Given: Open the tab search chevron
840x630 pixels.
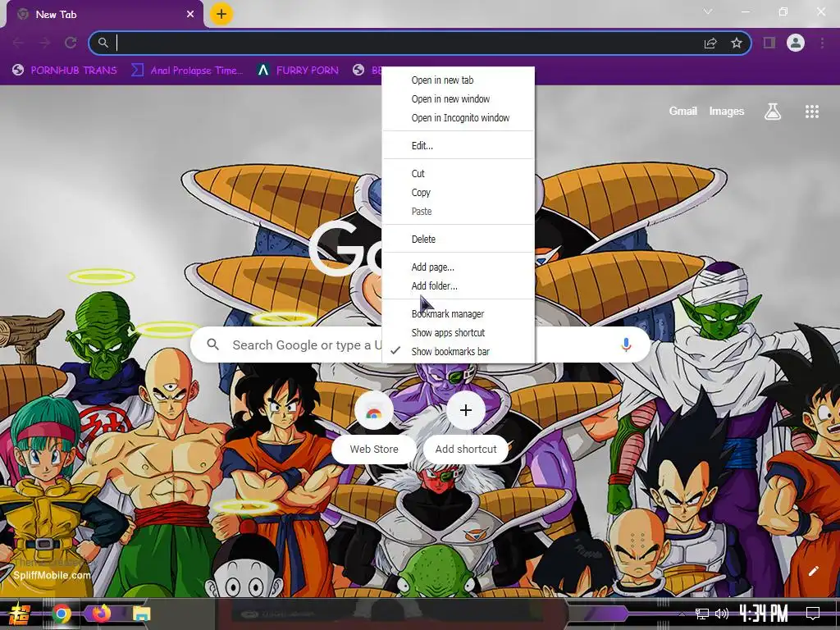Looking at the screenshot, I should pyautogui.click(x=708, y=11).
